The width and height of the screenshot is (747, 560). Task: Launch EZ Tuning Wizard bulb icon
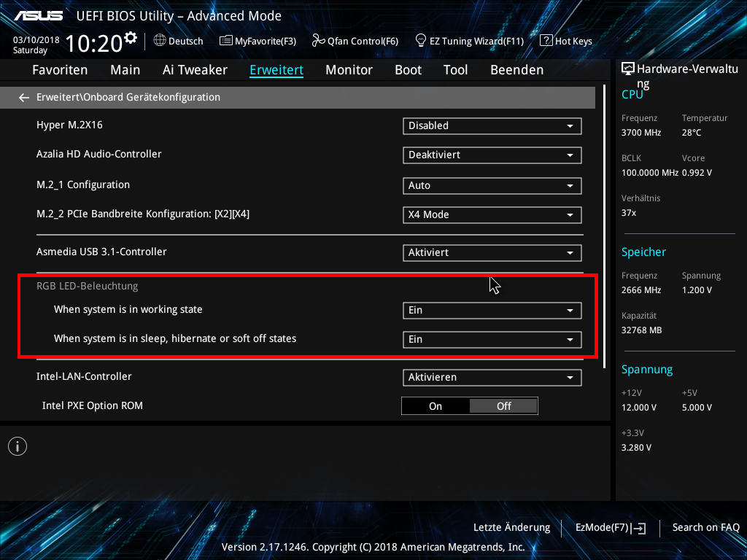[x=421, y=41]
